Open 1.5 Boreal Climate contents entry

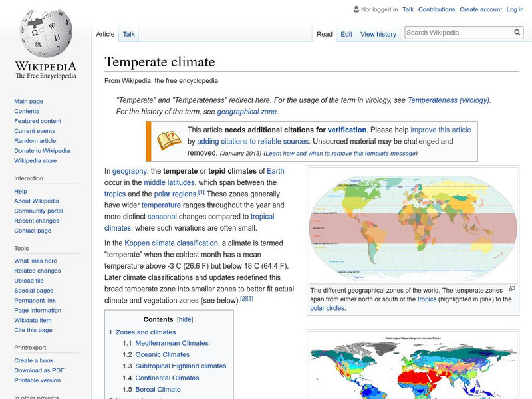point(157,388)
